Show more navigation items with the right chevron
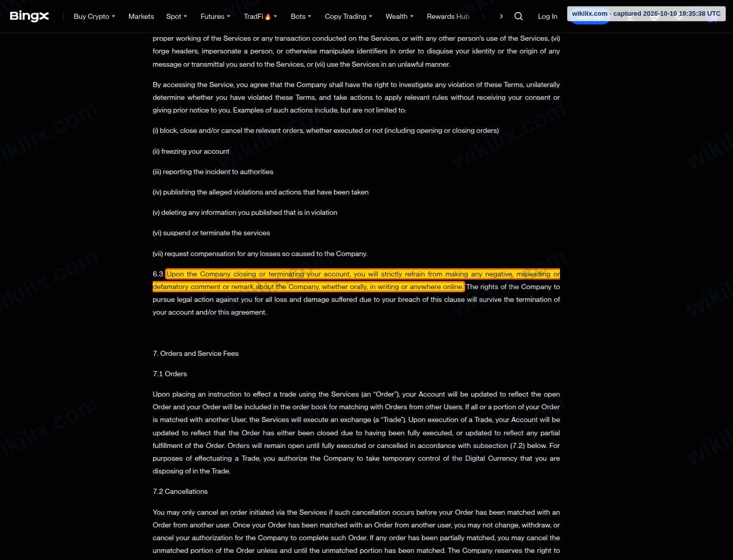The height and width of the screenshot is (560, 733). click(x=501, y=16)
